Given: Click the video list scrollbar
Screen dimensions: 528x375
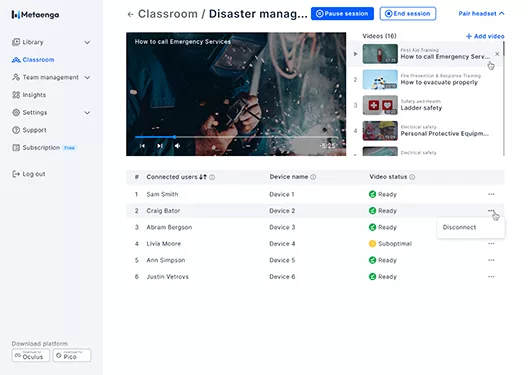Looking at the screenshot, I should pyautogui.click(x=504, y=49).
